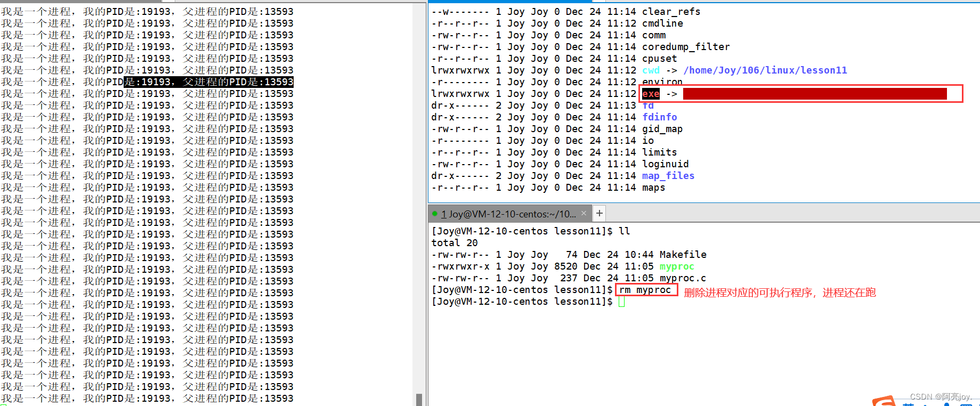Image resolution: width=980 pixels, height=406 pixels.
Task: Click the exe symlink entry
Action: 651,94
